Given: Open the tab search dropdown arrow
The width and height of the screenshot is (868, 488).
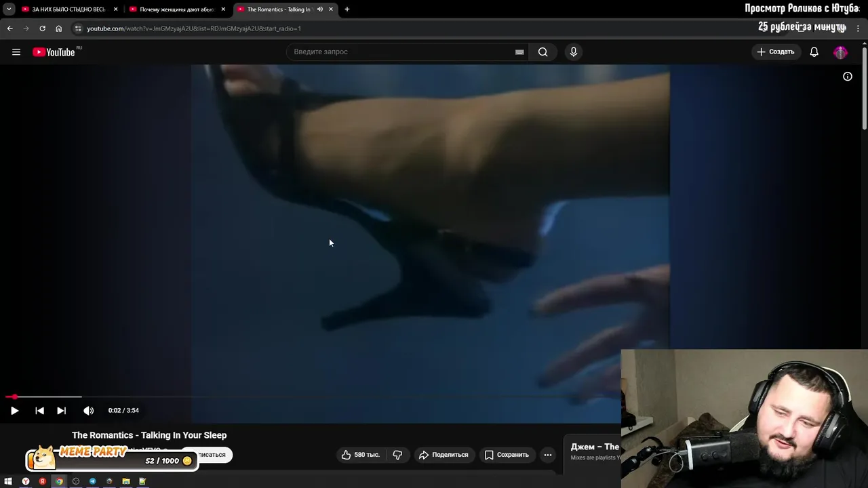Looking at the screenshot, I should [x=9, y=9].
